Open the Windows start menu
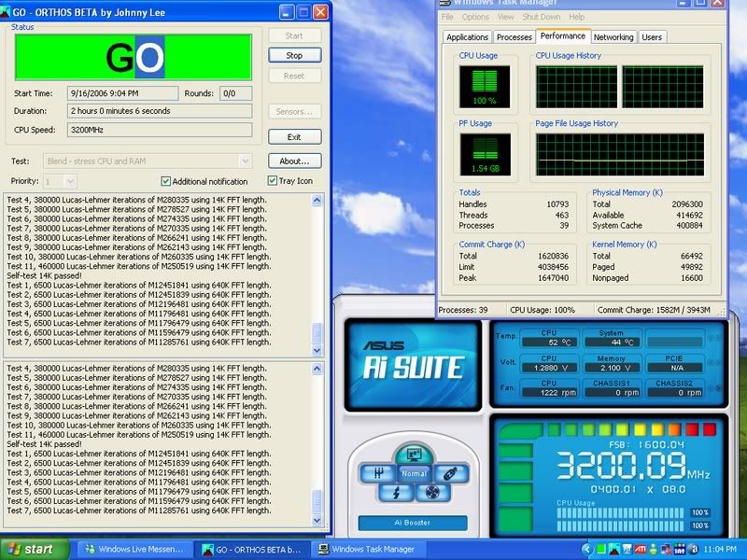The height and width of the screenshot is (560, 747). [x=33, y=550]
